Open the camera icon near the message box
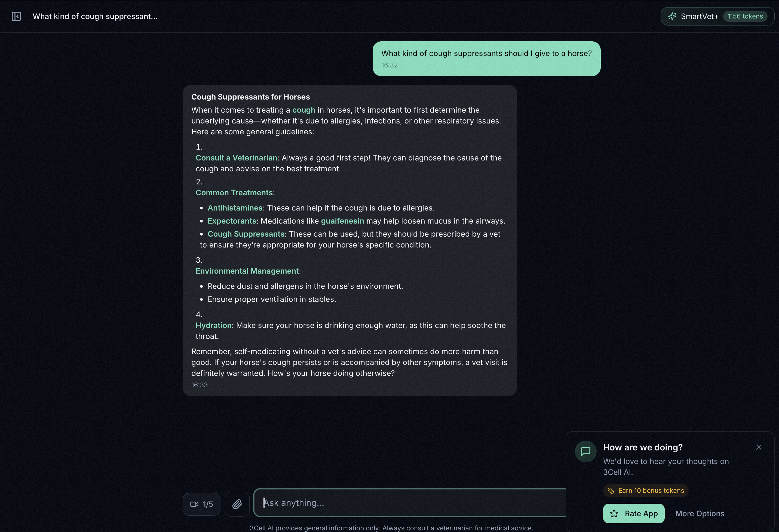The image size is (779, 532). pyautogui.click(x=195, y=504)
